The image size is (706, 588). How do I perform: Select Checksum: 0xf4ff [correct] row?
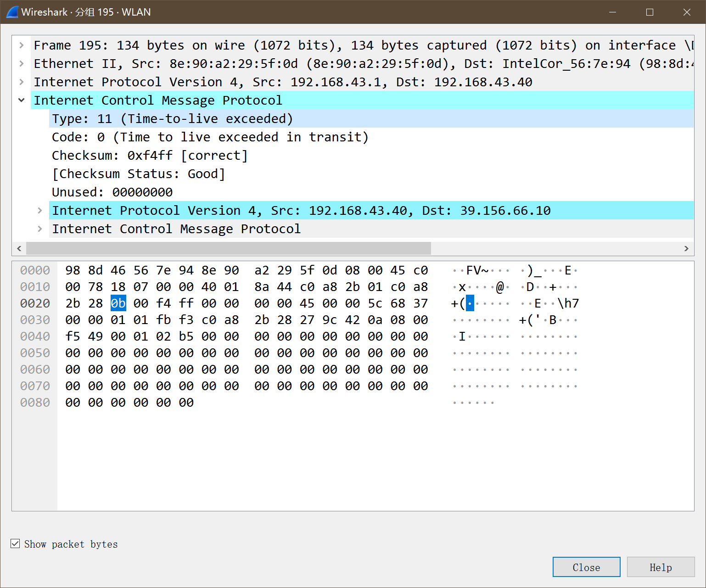[x=371, y=155]
